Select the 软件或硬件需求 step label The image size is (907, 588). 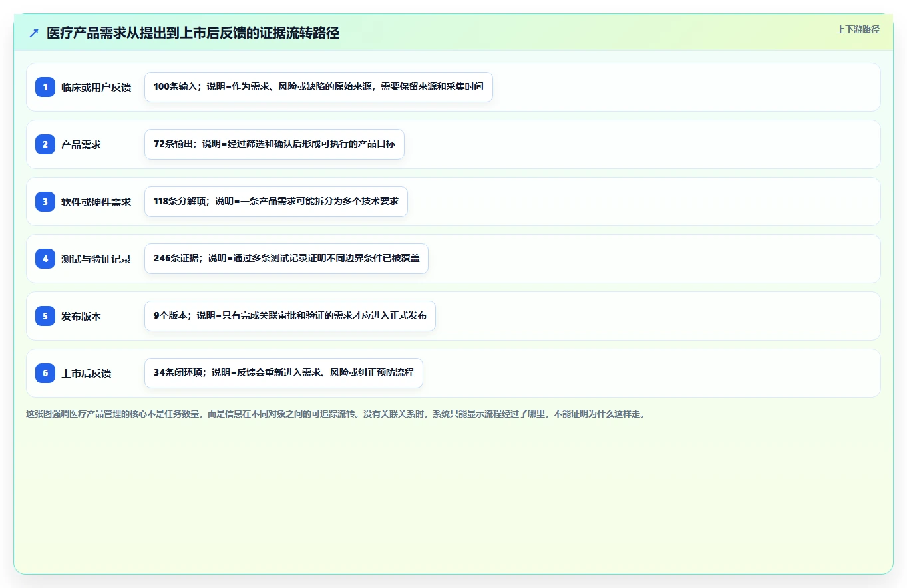pos(96,202)
